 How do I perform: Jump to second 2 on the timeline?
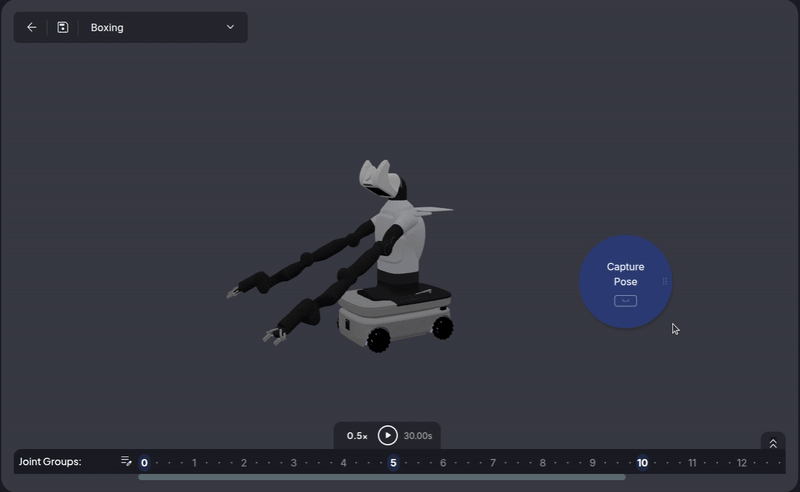[244, 463]
